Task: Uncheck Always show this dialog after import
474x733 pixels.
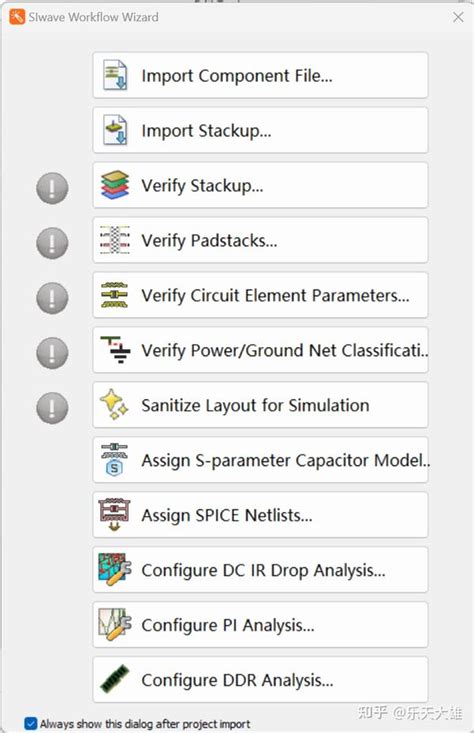Action: tap(31, 724)
